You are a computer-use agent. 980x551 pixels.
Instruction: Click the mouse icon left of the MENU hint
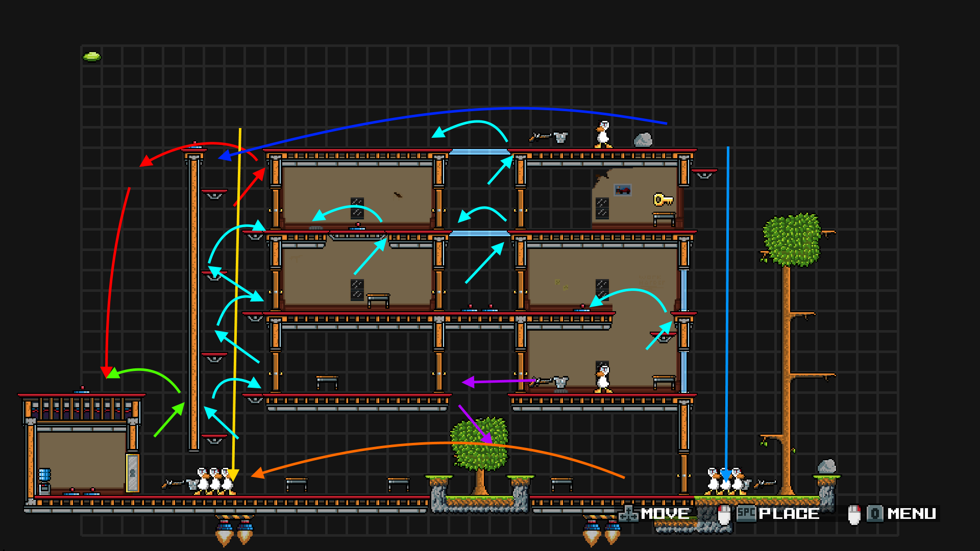tap(854, 514)
